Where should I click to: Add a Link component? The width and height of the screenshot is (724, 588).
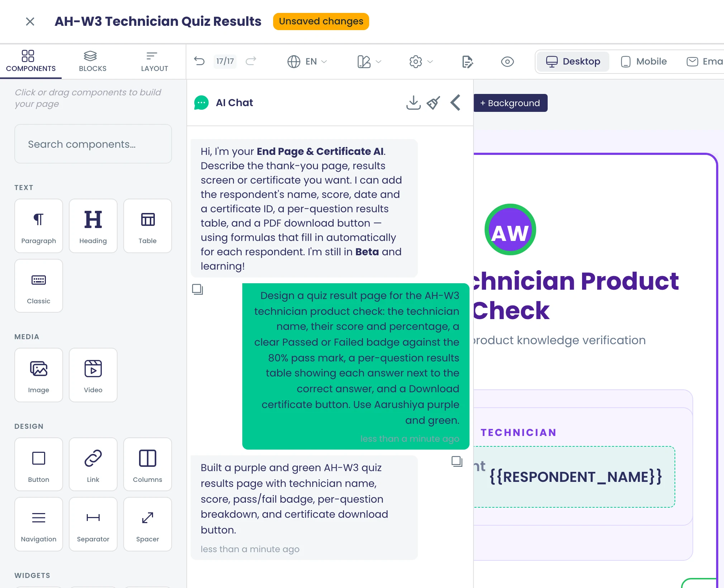93,464
